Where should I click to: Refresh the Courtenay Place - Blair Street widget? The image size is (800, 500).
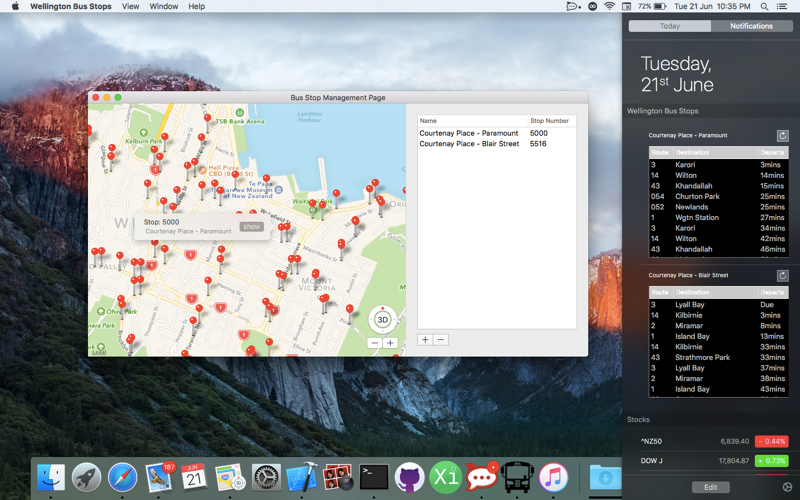(782, 275)
